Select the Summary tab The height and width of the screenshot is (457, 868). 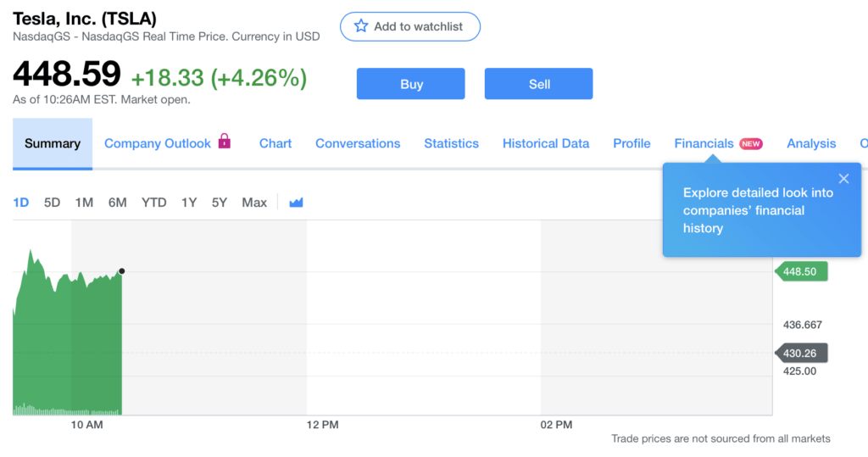point(53,143)
